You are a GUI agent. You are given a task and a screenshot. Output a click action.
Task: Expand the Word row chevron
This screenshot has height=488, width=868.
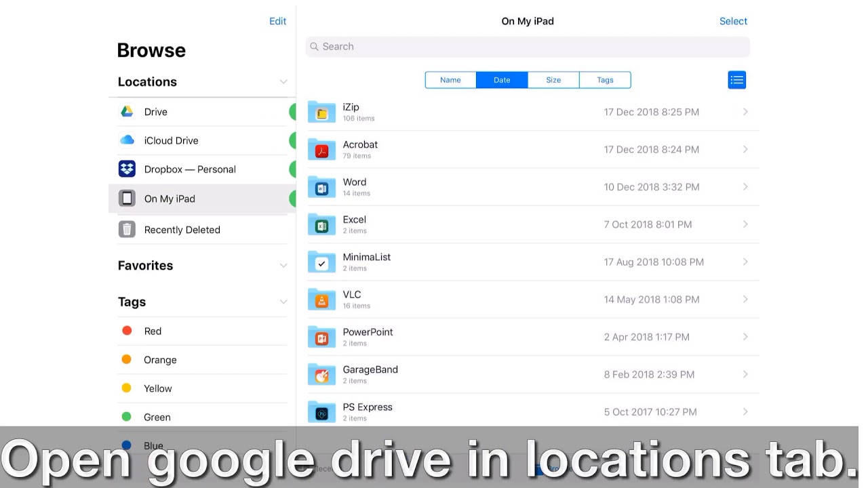pyautogui.click(x=745, y=186)
